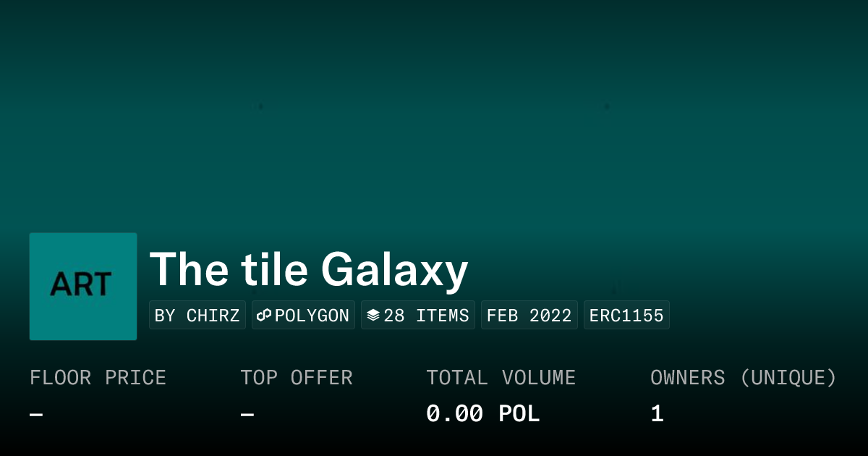This screenshot has width=868, height=456.
Task: Select the FEB 2022 creation date badge
Action: click(x=529, y=316)
